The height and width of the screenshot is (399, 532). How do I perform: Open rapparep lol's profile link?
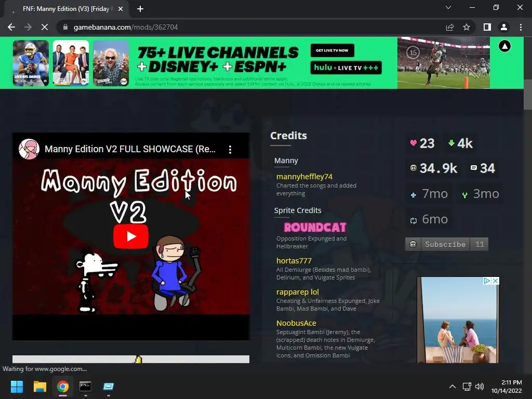point(298,292)
